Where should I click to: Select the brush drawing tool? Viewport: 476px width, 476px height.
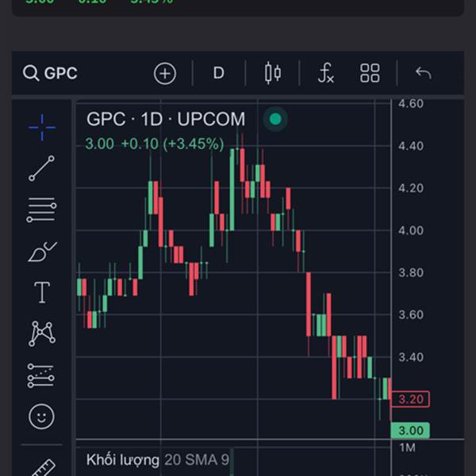[42, 251]
